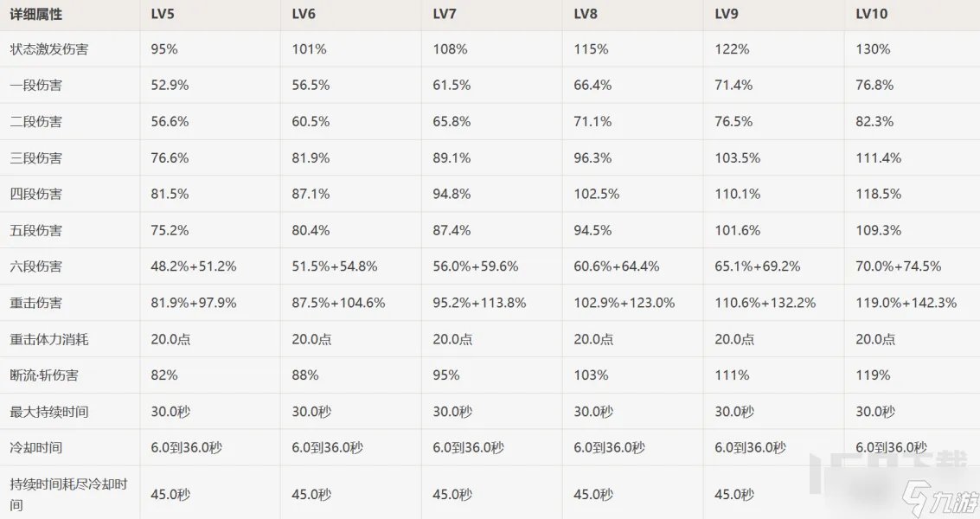Select the 六段伤害 row label
The width and height of the screenshot is (980, 519).
point(35,266)
